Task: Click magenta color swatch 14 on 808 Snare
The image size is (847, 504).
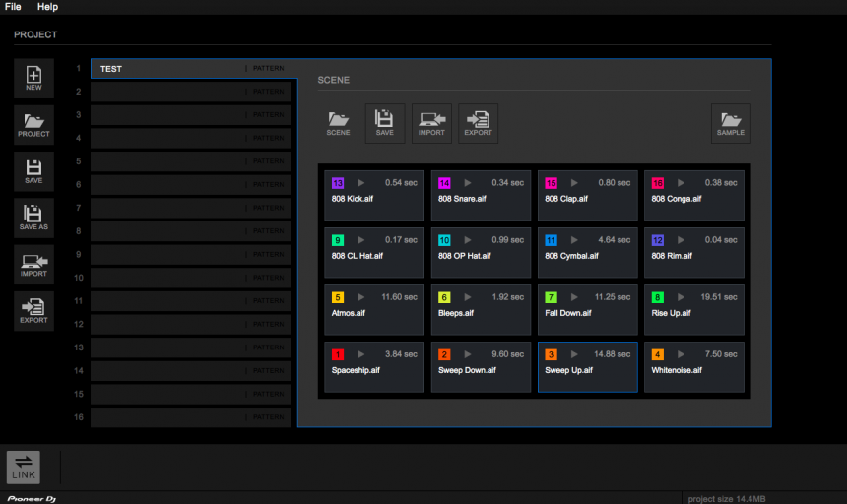Action: [x=444, y=183]
